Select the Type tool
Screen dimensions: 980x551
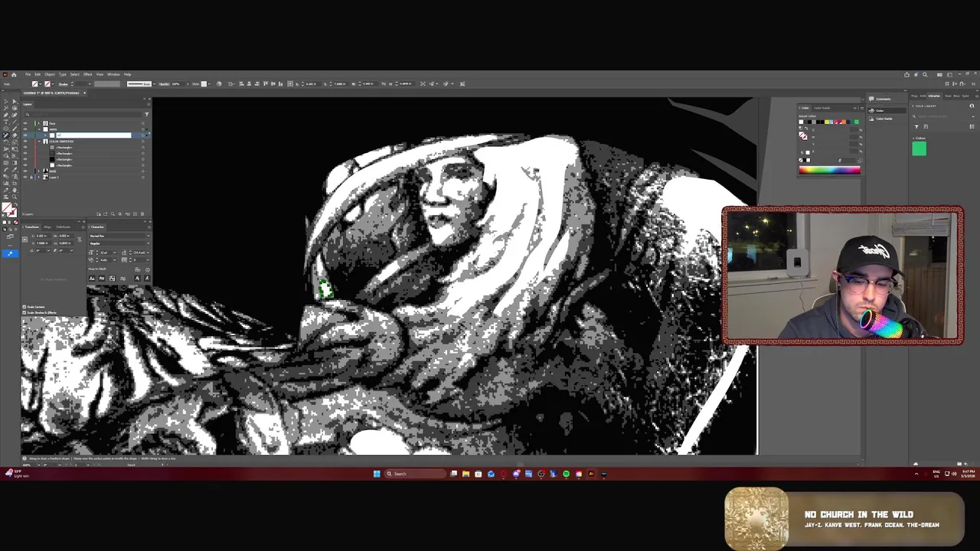(x=6, y=122)
